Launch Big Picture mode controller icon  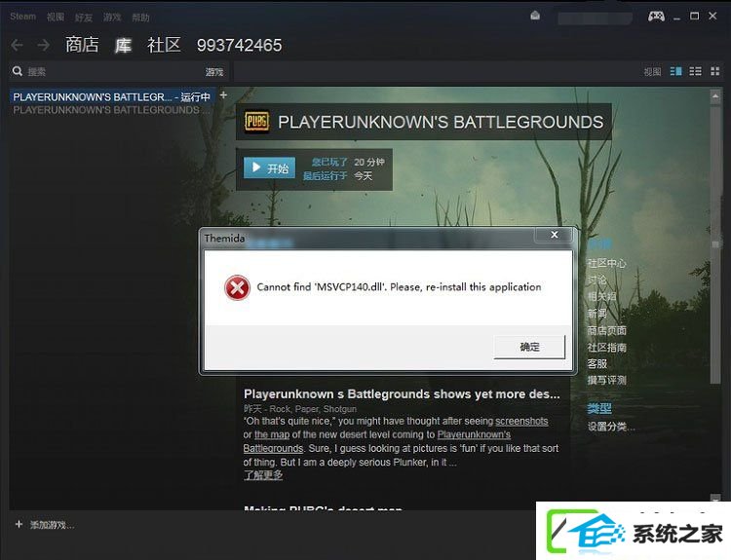pos(656,17)
